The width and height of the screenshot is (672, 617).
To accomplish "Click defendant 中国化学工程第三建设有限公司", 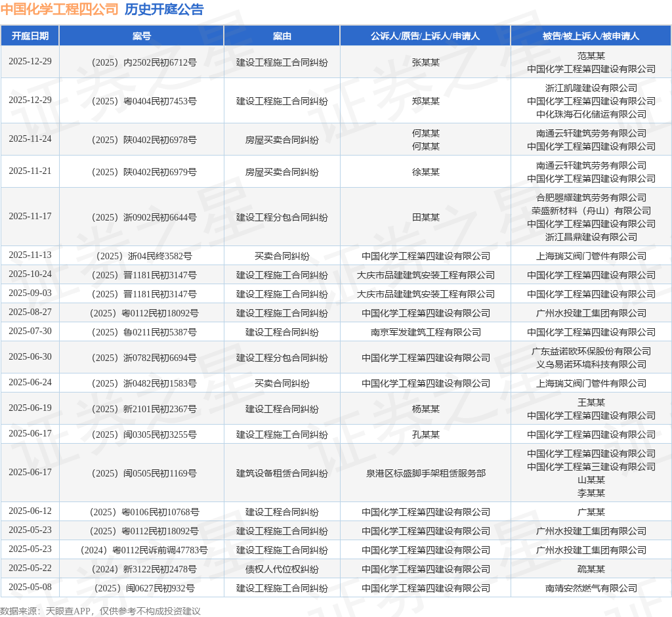I will [591, 467].
